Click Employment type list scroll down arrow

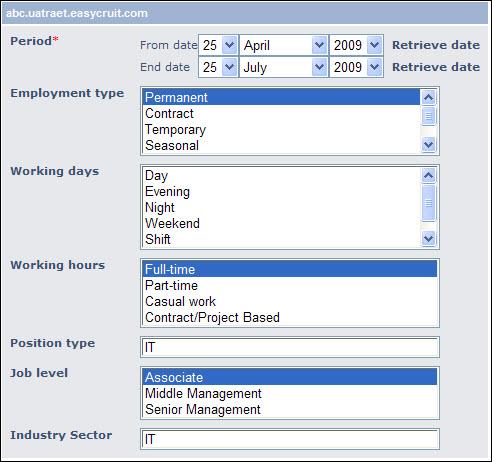(x=428, y=145)
